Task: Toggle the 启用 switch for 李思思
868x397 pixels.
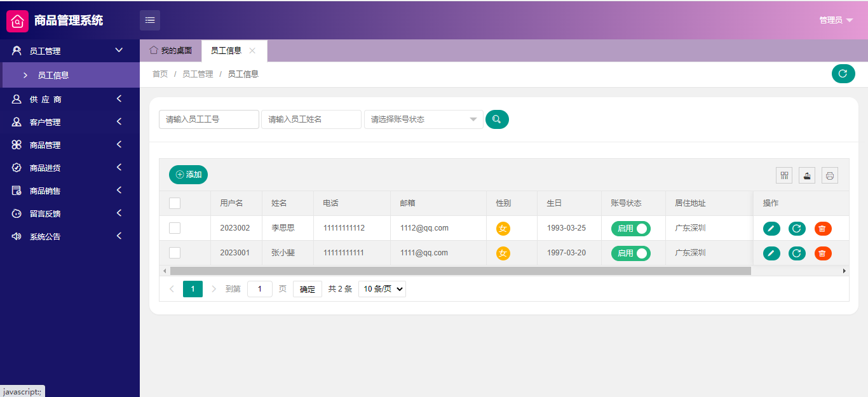Action: click(631, 229)
